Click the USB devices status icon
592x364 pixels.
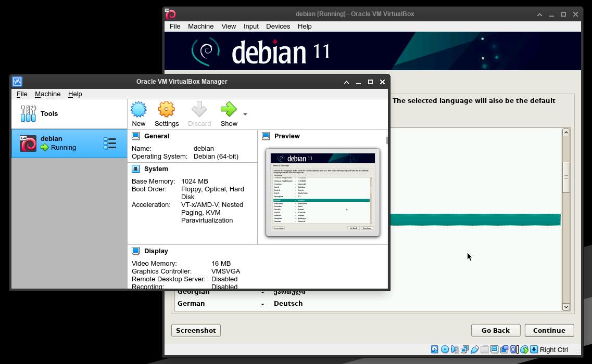pyautogui.click(x=474, y=349)
